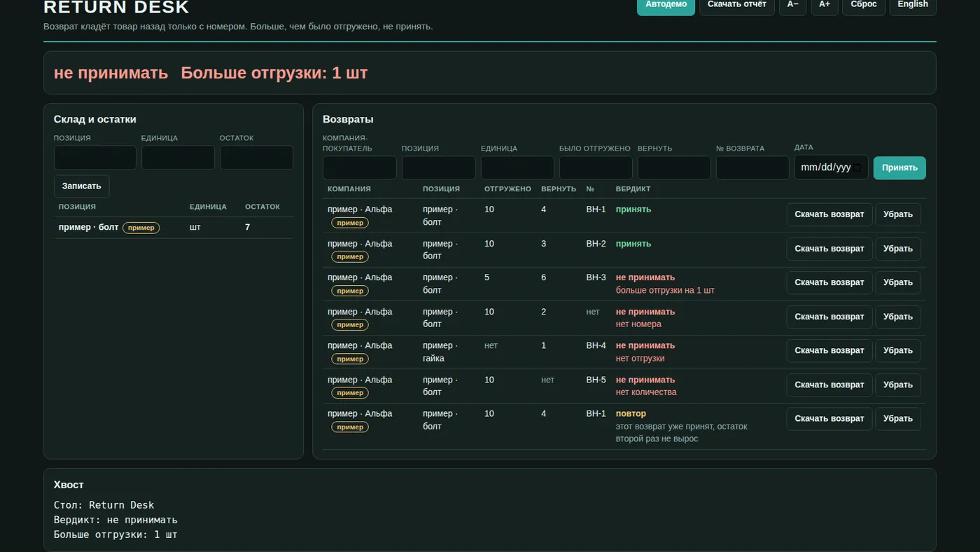Reset data with the Сброс button
This screenshot has width=980, height=552.
click(864, 4)
